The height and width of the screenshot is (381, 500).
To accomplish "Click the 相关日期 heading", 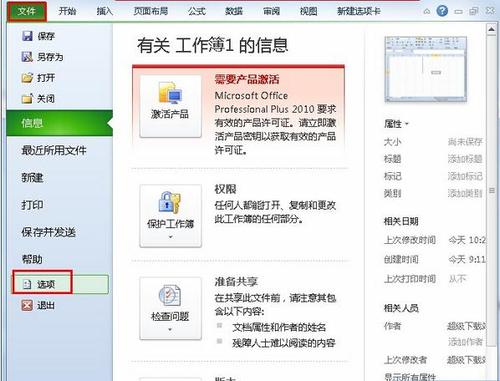I will click(x=401, y=221).
